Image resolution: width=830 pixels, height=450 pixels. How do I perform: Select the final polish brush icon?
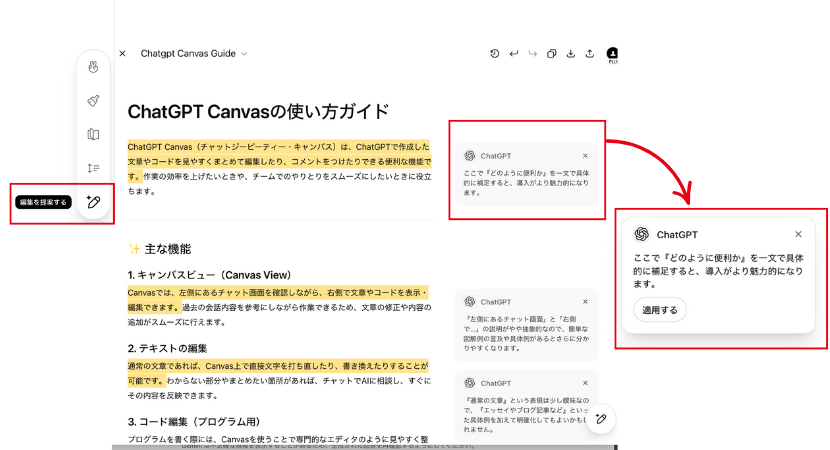93,101
